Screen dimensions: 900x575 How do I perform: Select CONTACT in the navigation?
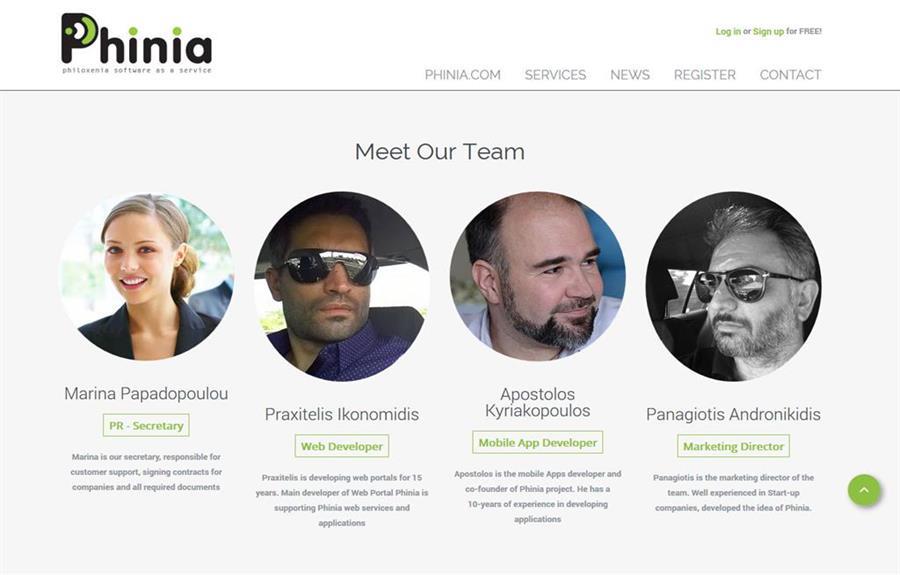[790, 75]
